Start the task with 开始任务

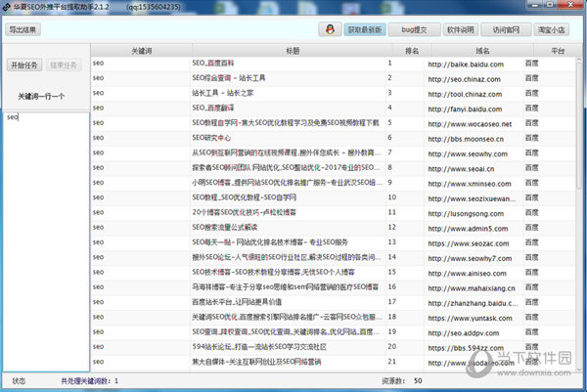point(24,65)
